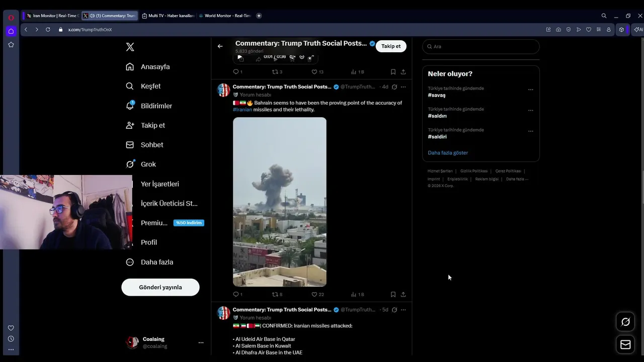Image resolution: width=644 pixels, height=362 pixels.
Task: Click Daha fazla göster in trends
Action: coord(448,153)
